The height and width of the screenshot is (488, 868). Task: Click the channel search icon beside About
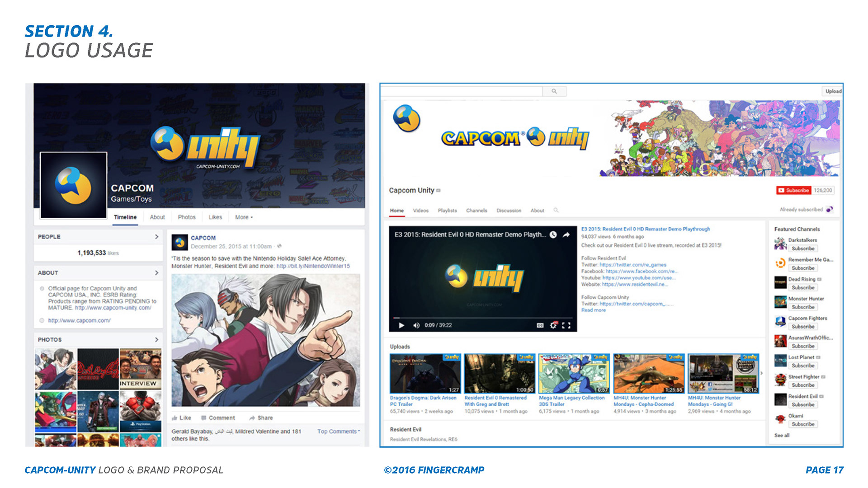(x=556, y=210)
